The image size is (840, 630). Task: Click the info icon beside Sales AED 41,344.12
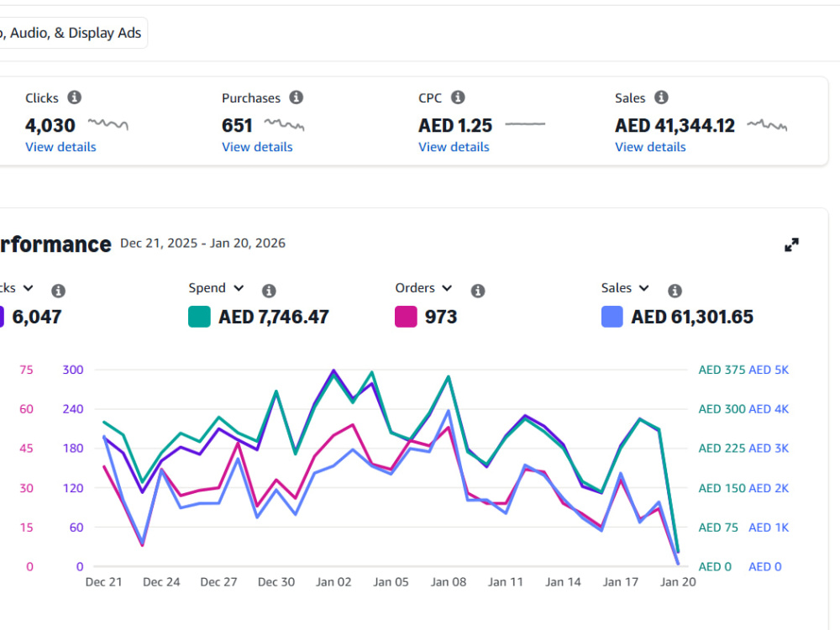coord(662,97)
